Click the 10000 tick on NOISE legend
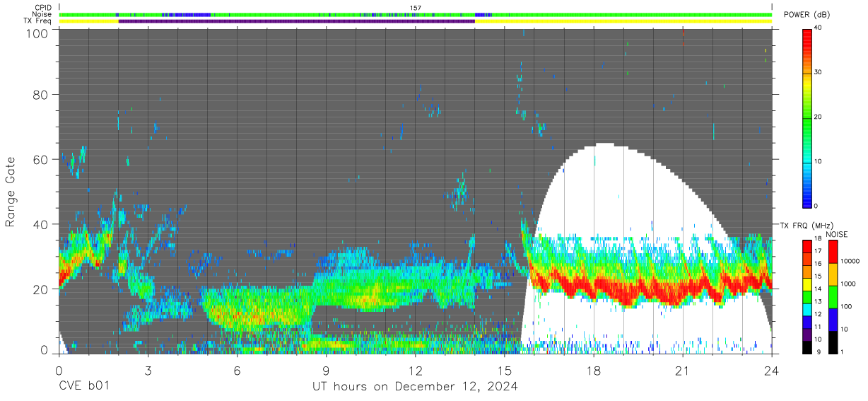The width and height of the screenshot is (868, 401). tap(850, 261)
